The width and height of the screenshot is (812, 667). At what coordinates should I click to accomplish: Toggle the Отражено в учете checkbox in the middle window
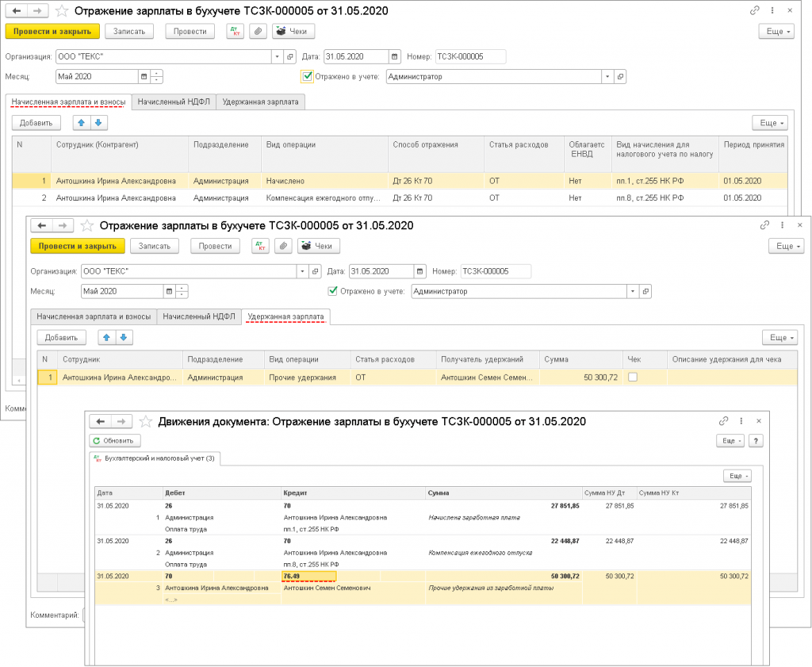tap(333, 291)
